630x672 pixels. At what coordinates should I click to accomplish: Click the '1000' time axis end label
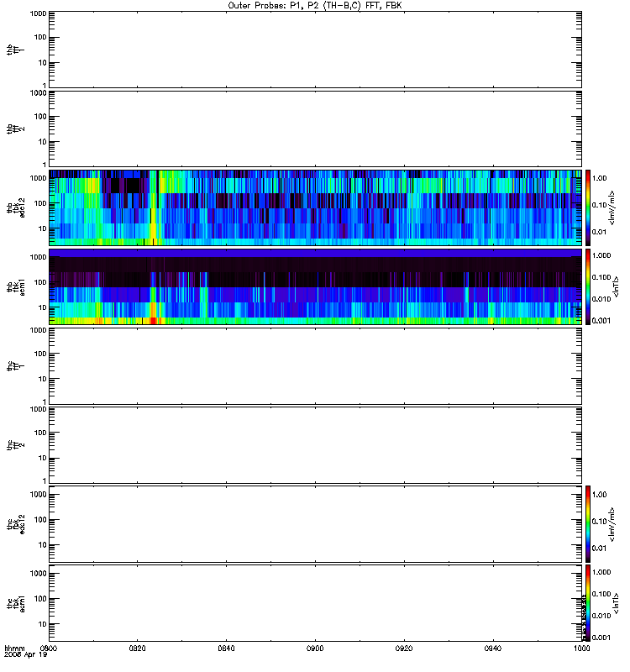coord(581,648)
